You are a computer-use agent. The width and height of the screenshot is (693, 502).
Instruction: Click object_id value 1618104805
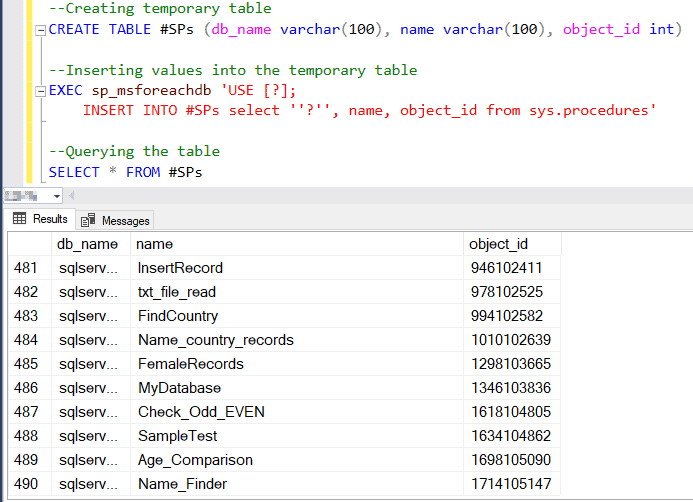[x=512, y=412]
